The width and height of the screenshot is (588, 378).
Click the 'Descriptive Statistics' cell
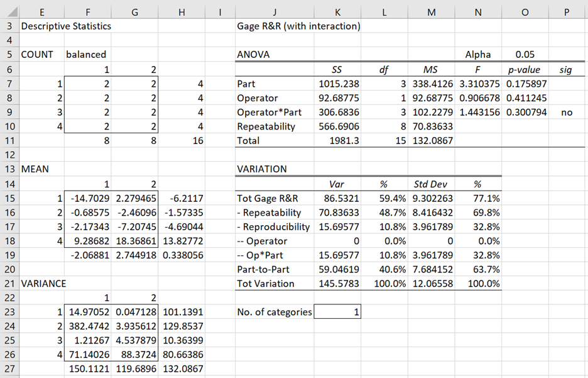click(x=66, y=26)
